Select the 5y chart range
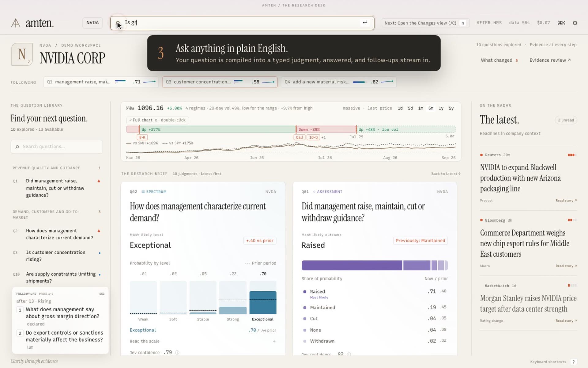This screenshot has width=588, height=368. (x=451, y=108)
